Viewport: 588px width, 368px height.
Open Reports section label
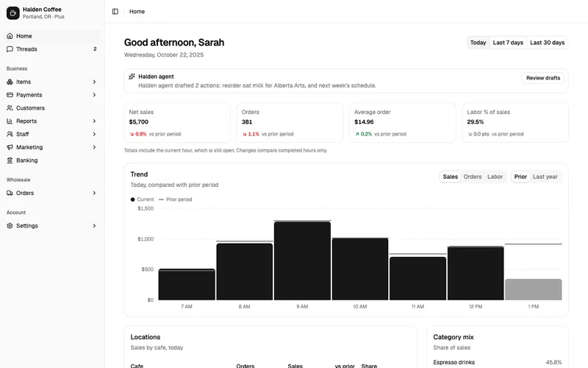pos(26,121)
